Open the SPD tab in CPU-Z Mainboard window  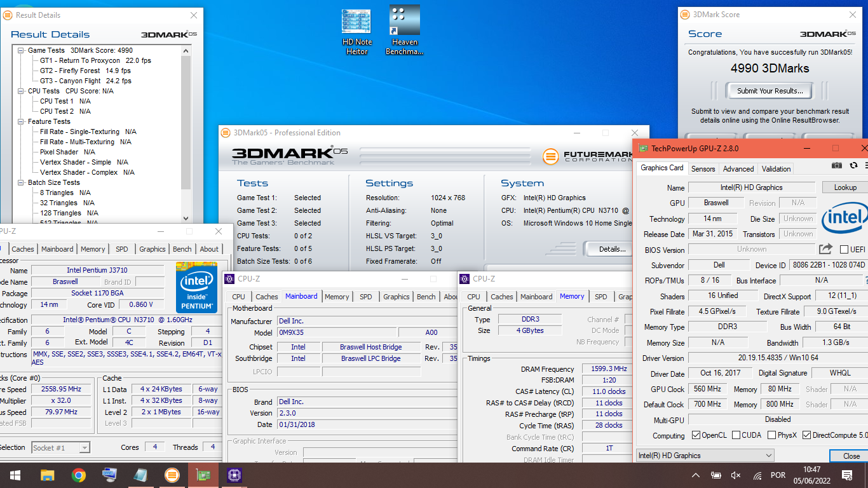coord(366,297)
